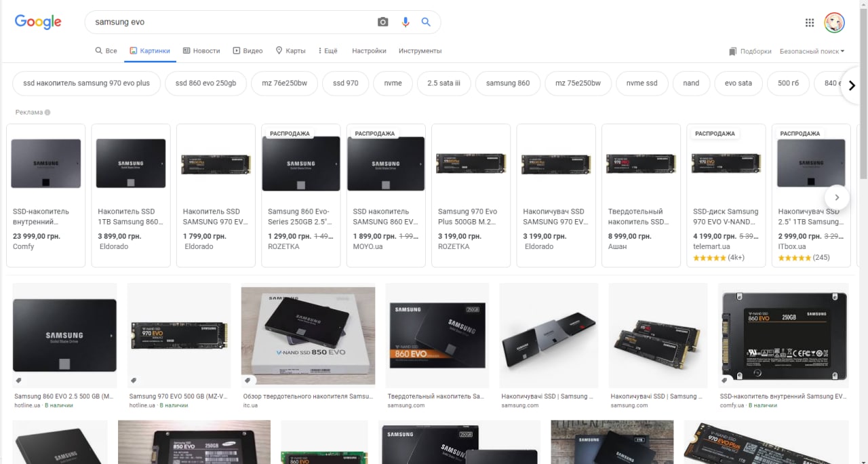Open MOYO.ua ad priced 1 899,00 грн

[386, 195]
